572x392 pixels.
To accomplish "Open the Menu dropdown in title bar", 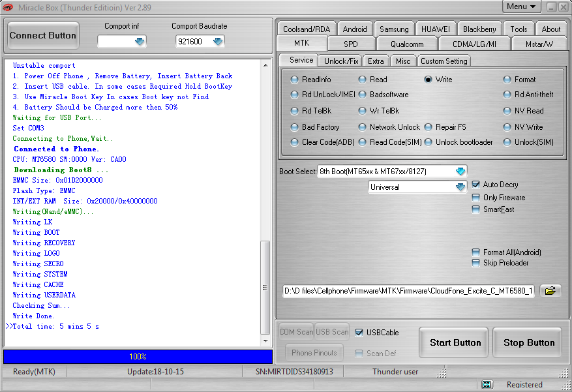I will tap(521, 7).
